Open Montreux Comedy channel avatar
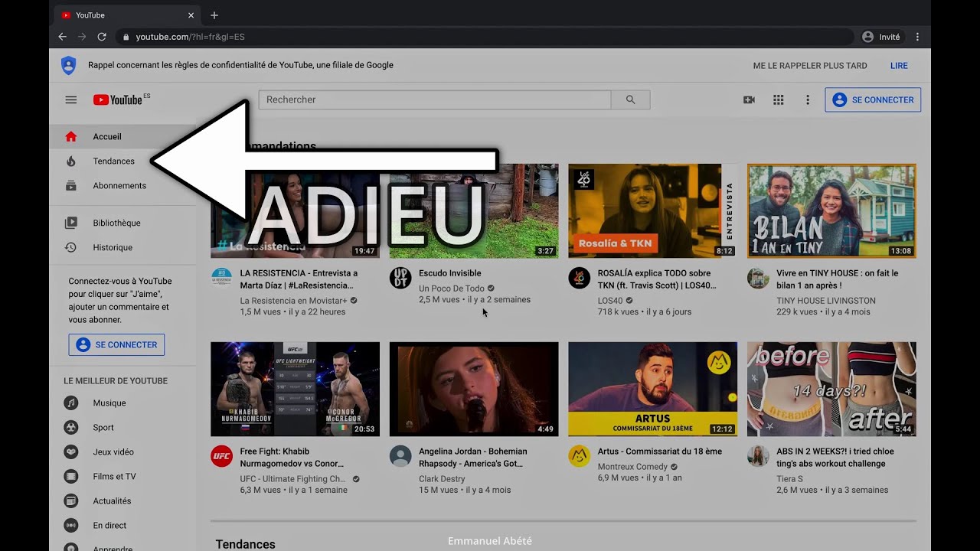 pos(579,456)
